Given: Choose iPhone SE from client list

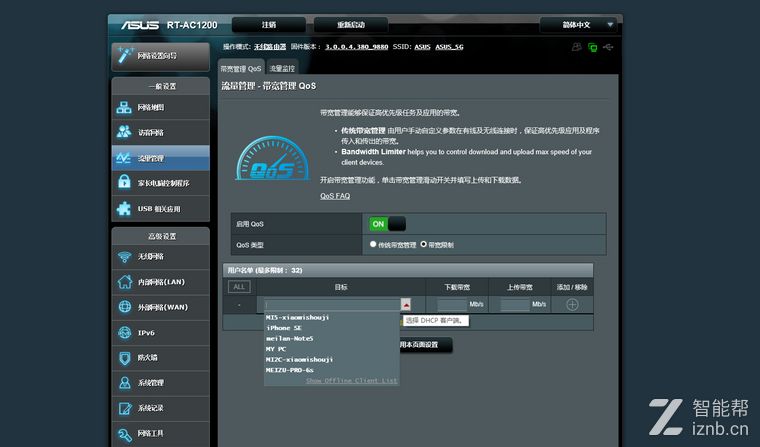Looking at the screenshot, I should point(284,328).
